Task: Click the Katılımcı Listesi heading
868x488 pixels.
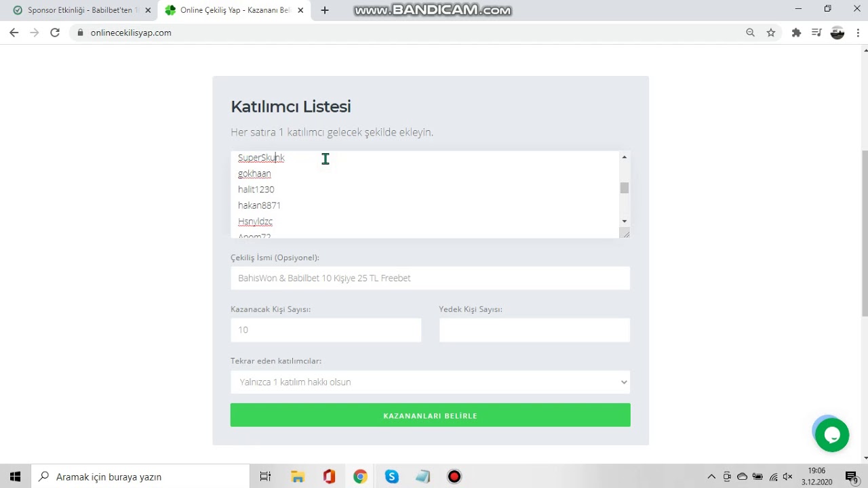Action: coord(291,106)
